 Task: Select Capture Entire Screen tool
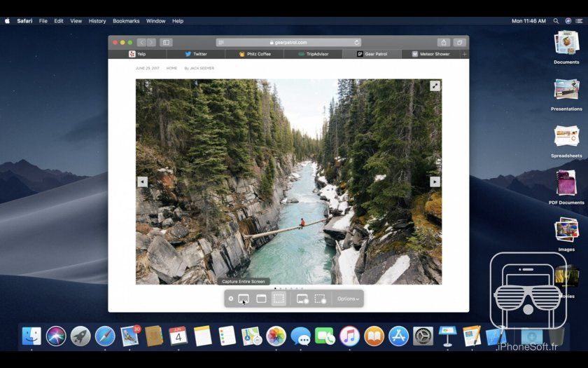[x=244, y=299]
